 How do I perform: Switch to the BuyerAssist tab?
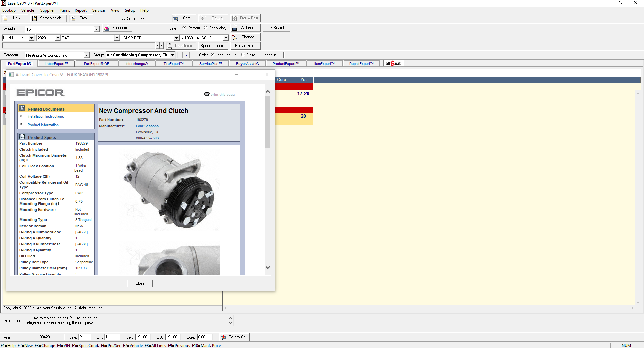pos(248,64)
